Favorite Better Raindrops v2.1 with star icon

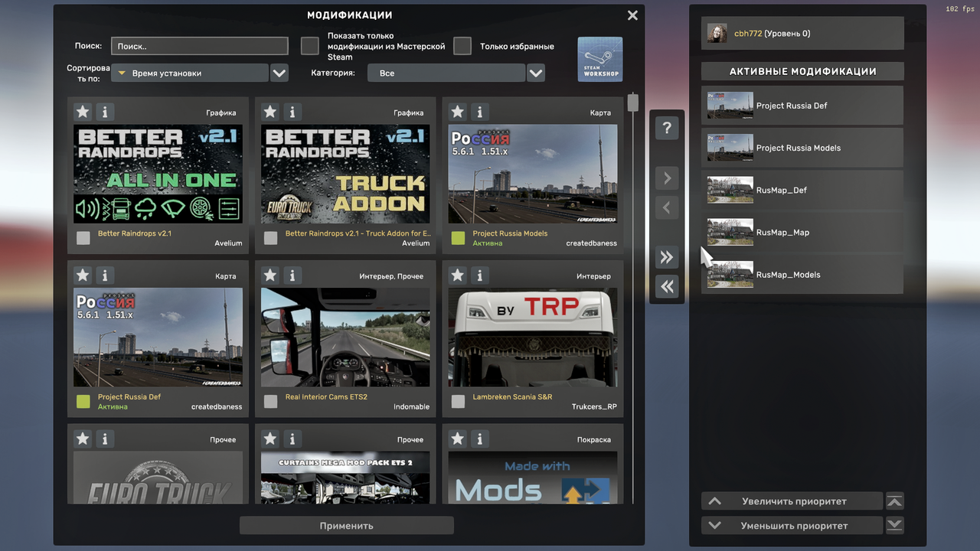click(x=83, y=112)
